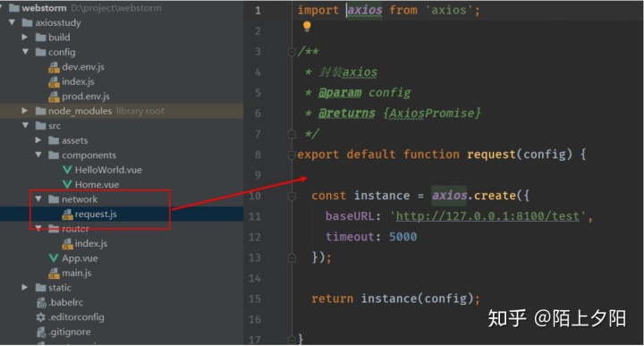Collapse the config folder
The height and width of the screenshot is (346, 644).
pyautogui.click(x=25, y=52)
